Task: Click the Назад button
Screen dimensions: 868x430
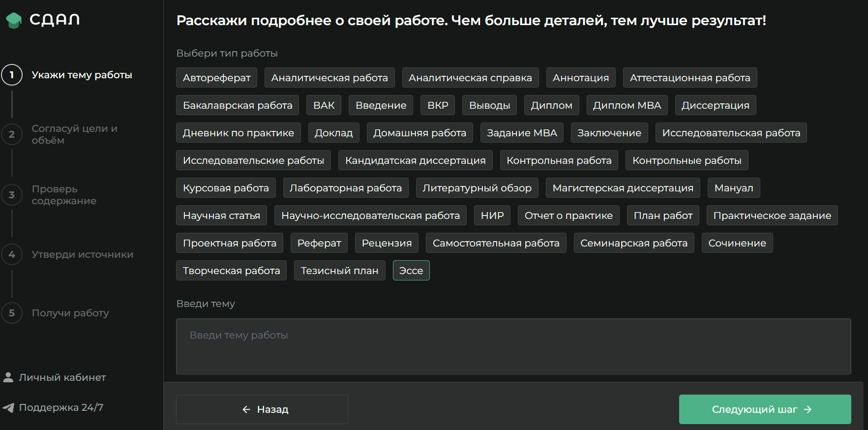Action: click(x=262, y=409)
